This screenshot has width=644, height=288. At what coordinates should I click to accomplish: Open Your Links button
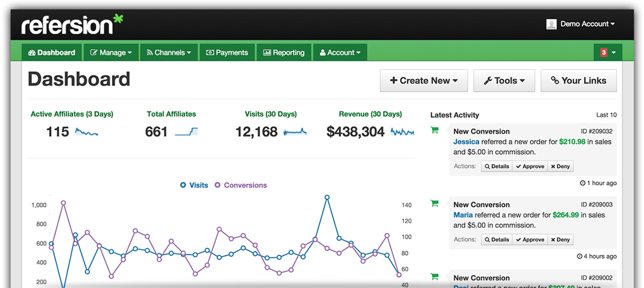coord(578,81)
